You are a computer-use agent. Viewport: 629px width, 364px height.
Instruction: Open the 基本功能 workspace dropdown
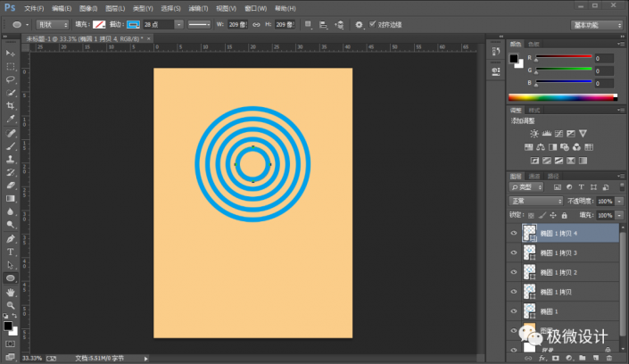tap(597, 24)
